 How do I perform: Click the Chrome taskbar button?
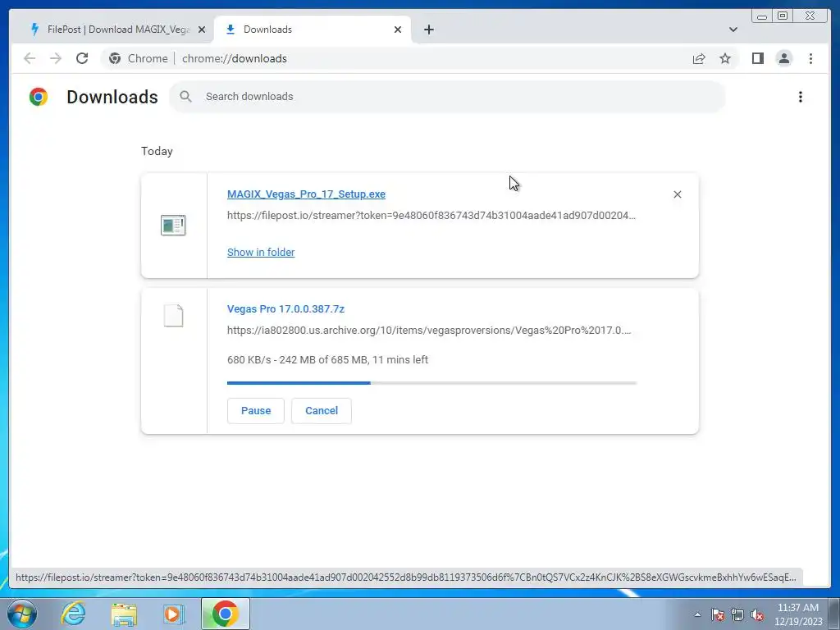point(225,614)
